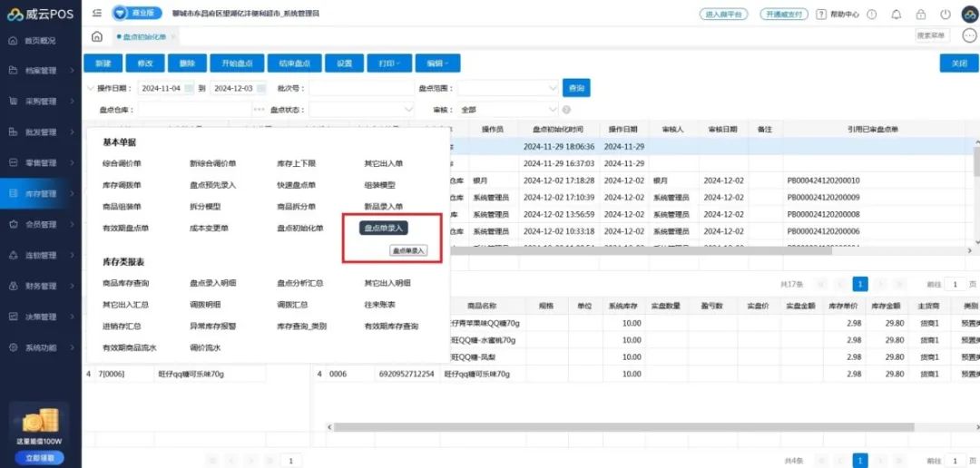The image size is (980, 468).
Task: Click the sidebar collapse icon
Action: [x=97, y=14]
